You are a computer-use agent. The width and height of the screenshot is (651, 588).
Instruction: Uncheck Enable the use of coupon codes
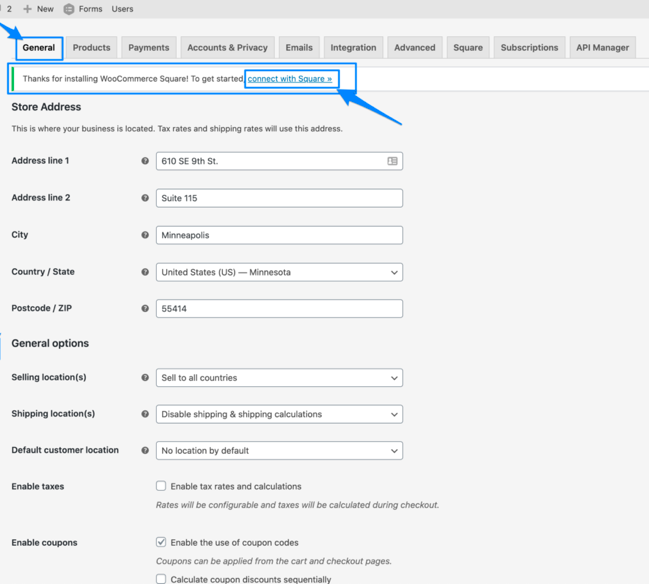pos(161,542)
